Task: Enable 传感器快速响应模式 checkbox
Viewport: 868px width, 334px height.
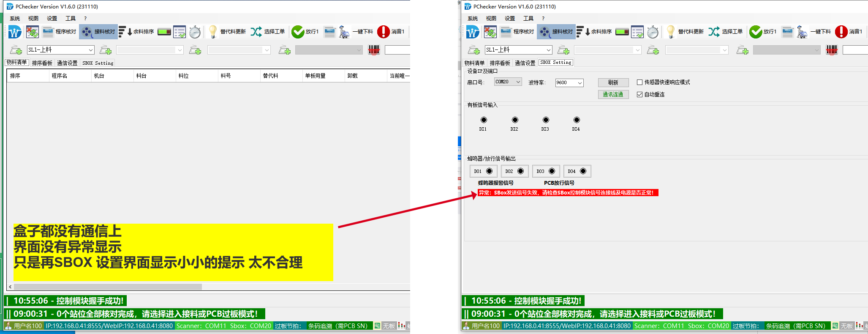Action: point(639,82)
